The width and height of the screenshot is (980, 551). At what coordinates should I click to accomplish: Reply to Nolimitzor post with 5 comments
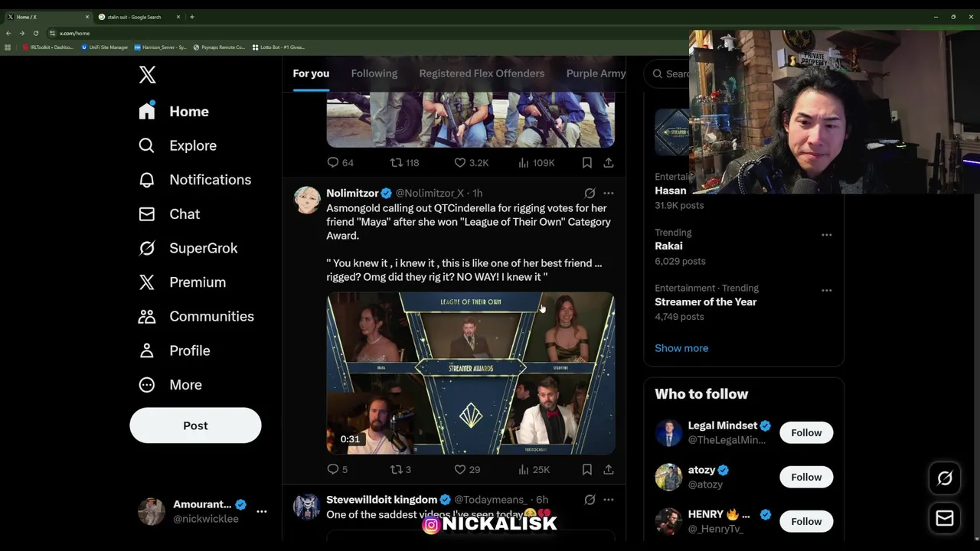coord(337,470)
